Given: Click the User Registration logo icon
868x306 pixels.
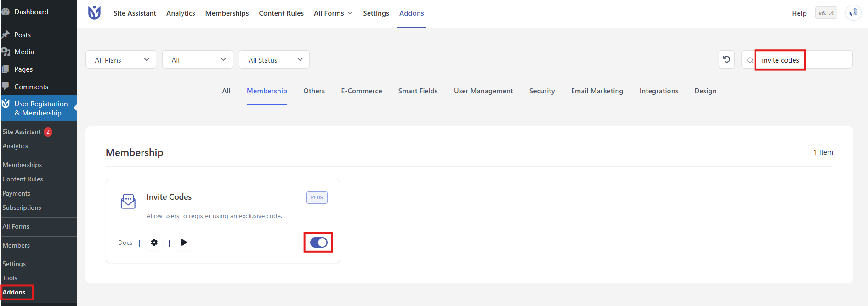Looking at the screenshot, I should [94, 13].
